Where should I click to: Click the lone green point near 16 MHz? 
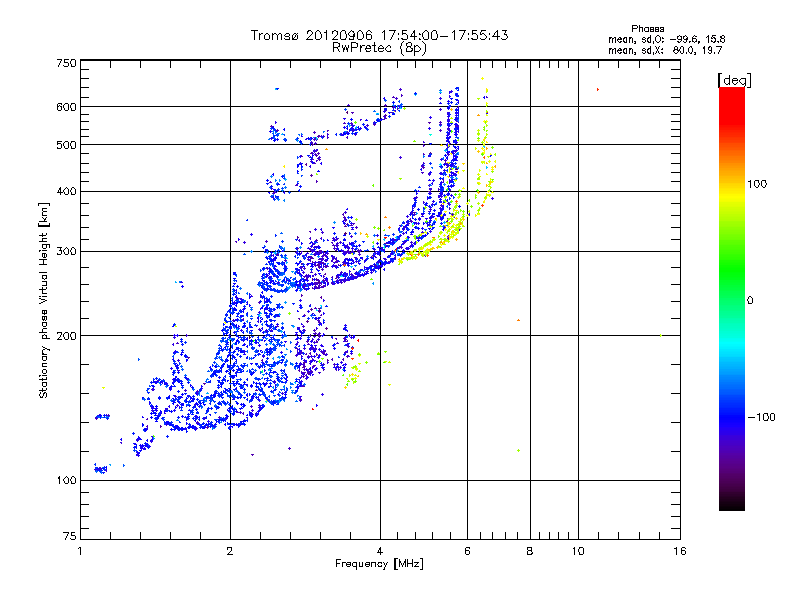(661, 336)
